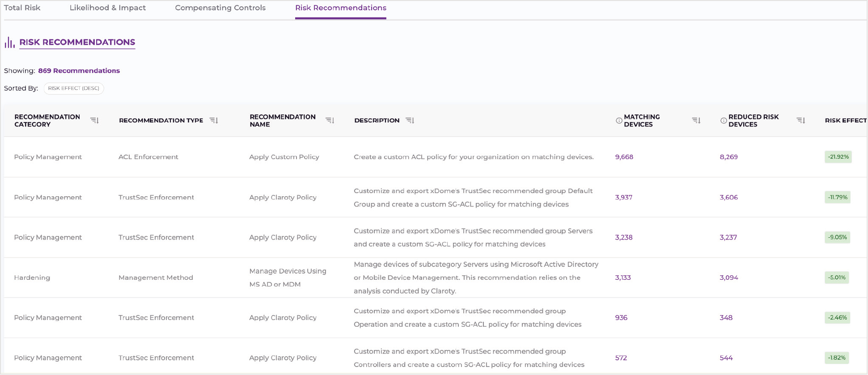The height and width of the screenshot is (375, 868).
Task: Click the -9.05% risk effect badge
Action: tap(838, 237)
